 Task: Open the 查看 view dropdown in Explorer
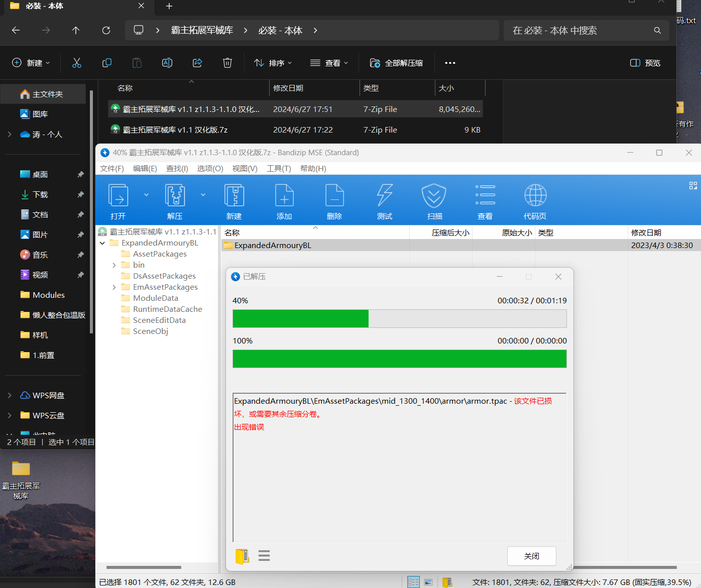[x=329, y=63]
